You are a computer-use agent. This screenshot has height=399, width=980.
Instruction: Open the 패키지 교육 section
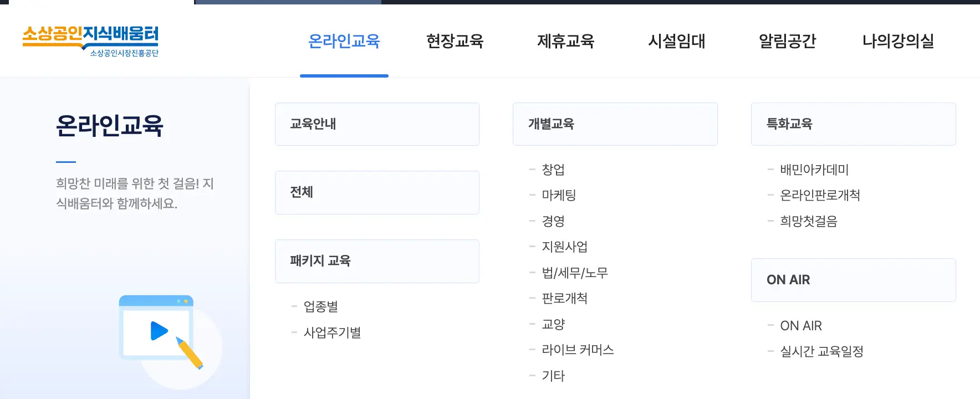(377, 261)
